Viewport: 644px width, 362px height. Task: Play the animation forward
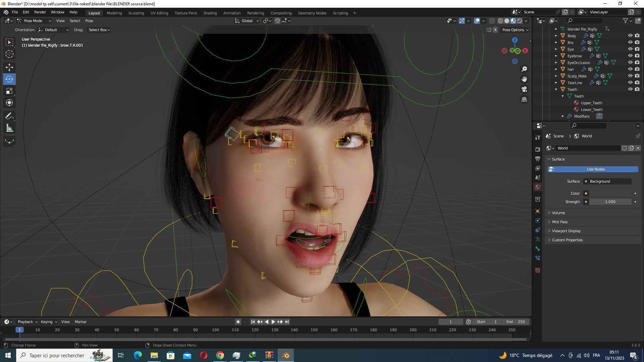pos(273,322)
